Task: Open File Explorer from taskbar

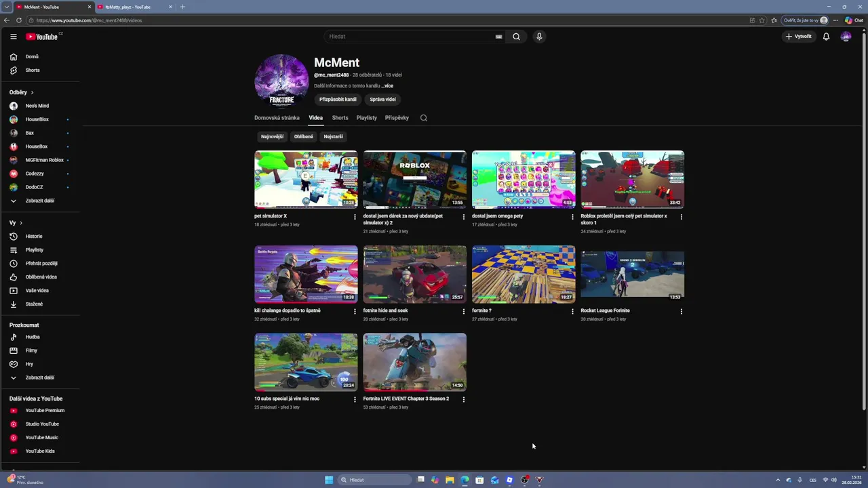Action: pos(450,480)
